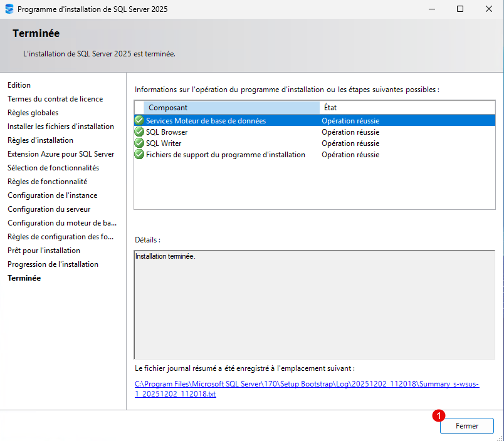Close the installer with the X button

coord(488,9)
